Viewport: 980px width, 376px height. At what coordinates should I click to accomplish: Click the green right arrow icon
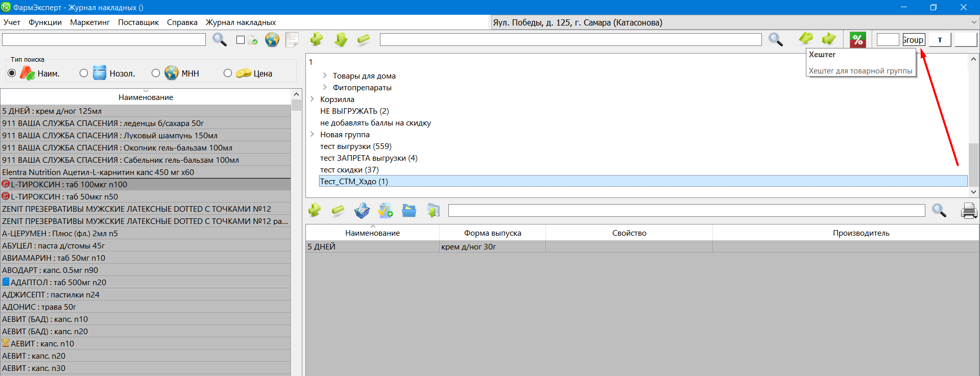coord(829,39)
